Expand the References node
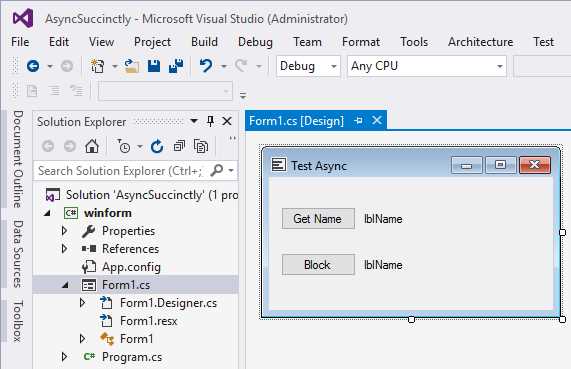 (64, 249)
